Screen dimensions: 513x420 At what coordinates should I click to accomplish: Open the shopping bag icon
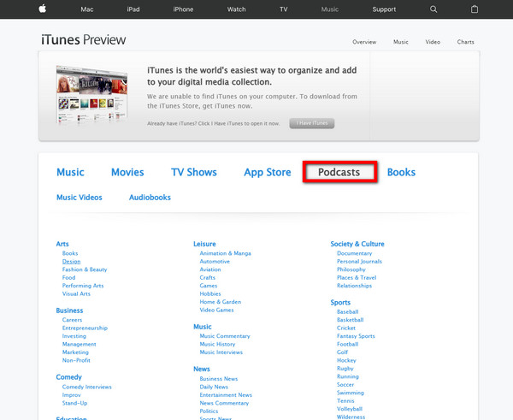coord(475,9)
